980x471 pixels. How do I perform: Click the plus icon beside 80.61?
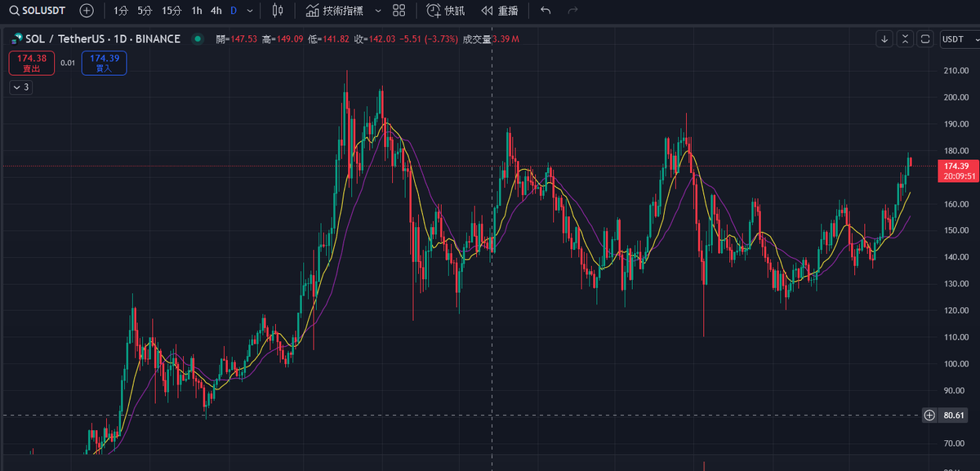[x=929, y=415]
